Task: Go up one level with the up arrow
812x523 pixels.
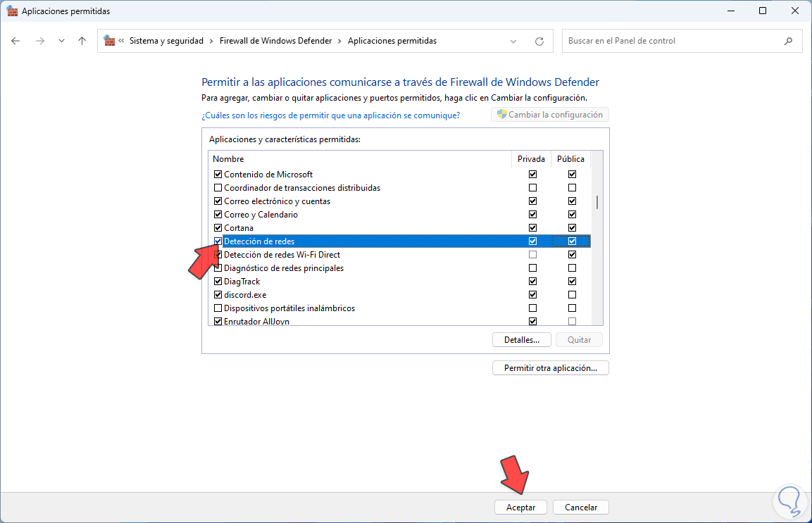Action: click(82, 41)
